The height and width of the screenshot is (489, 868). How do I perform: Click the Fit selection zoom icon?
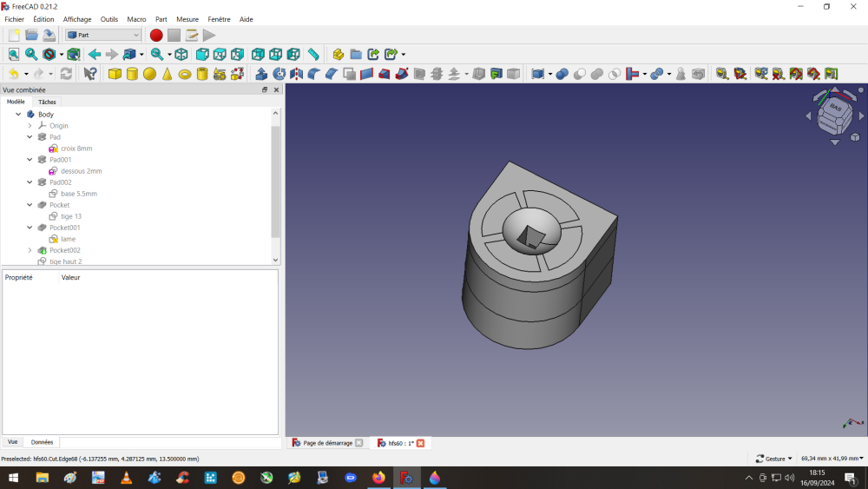[31, 54]
